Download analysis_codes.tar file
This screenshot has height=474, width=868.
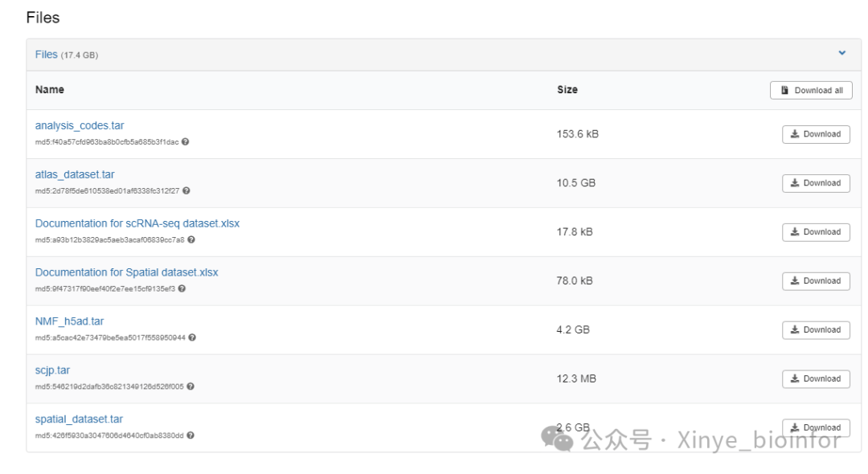[x=816, y=134]
